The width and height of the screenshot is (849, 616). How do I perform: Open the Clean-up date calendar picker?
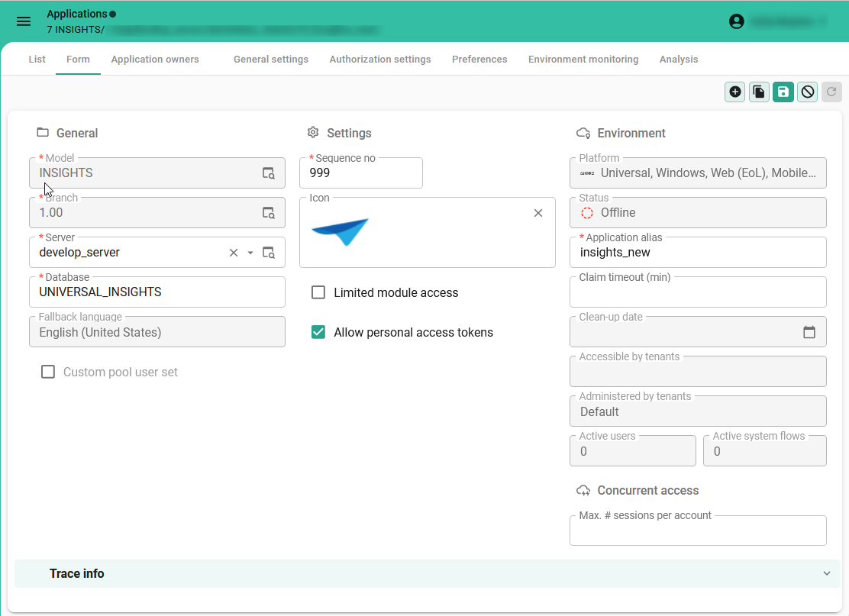coord(811,331)
